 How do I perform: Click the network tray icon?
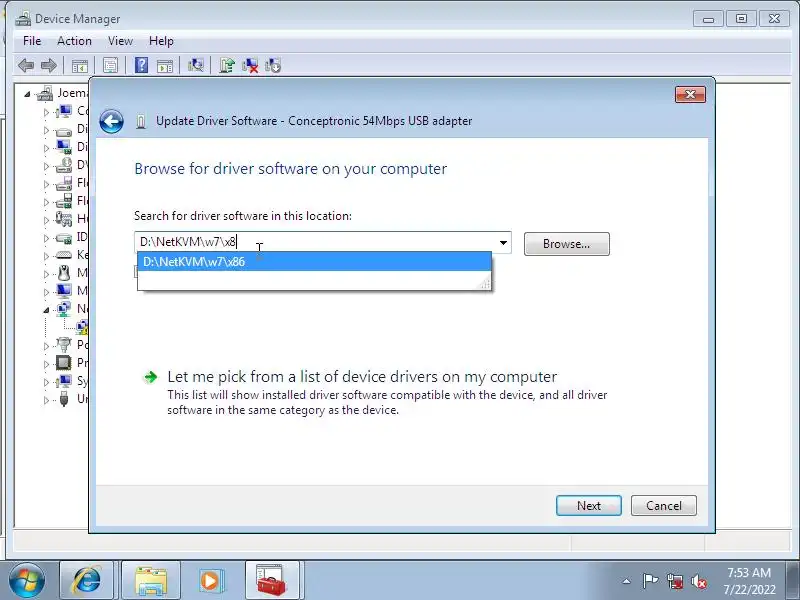pos(675,581)
